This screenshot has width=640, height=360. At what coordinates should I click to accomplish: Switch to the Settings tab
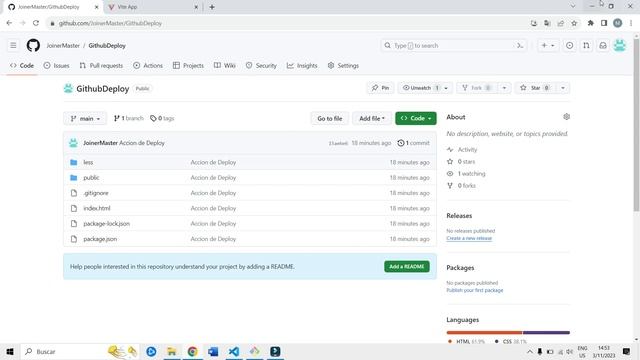tap(343, 65)
